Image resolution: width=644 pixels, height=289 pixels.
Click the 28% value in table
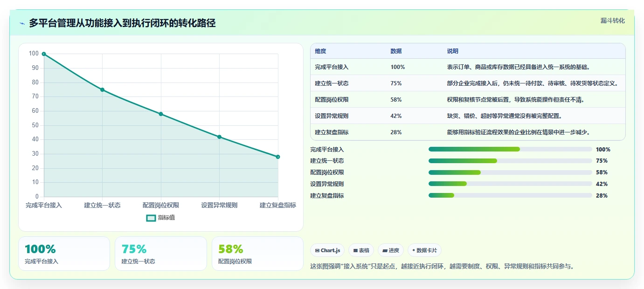point(396,132)
